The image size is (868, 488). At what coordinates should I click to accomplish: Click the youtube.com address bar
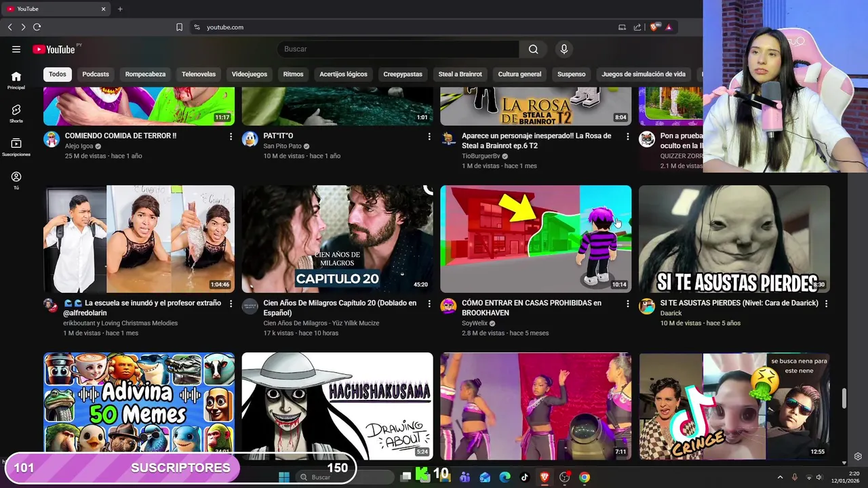click(x=400, y=27)
